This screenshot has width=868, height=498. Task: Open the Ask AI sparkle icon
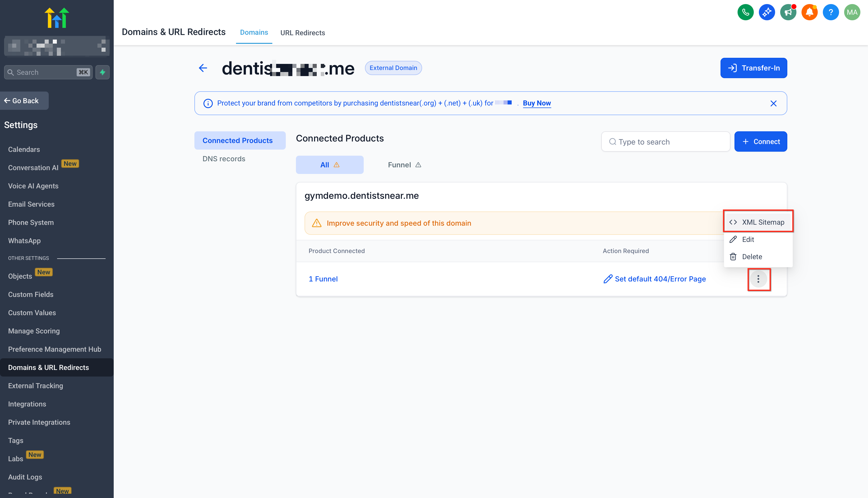(x=767, y=12)
